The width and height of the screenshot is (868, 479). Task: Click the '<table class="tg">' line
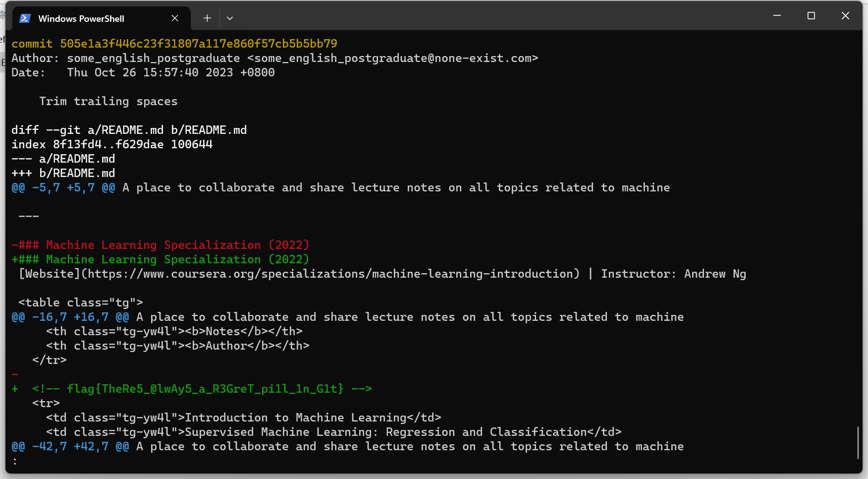tap(81, 302)
